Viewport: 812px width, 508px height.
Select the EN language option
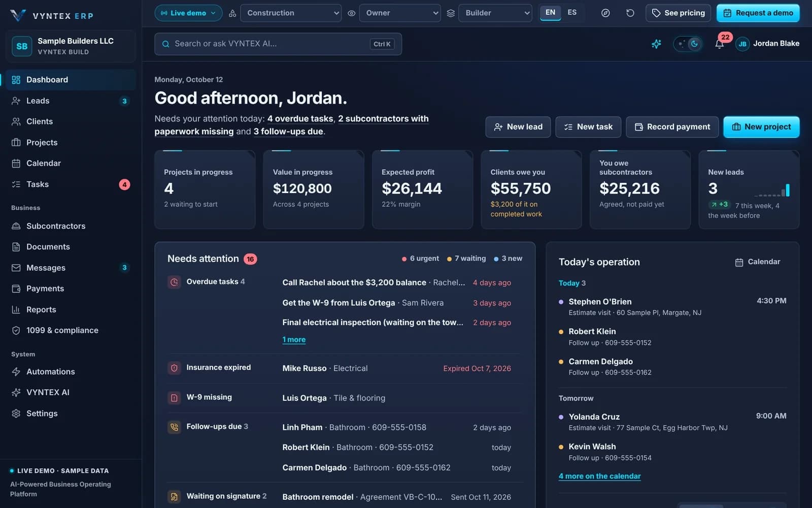pyautogui.click(x=550, y=13)
